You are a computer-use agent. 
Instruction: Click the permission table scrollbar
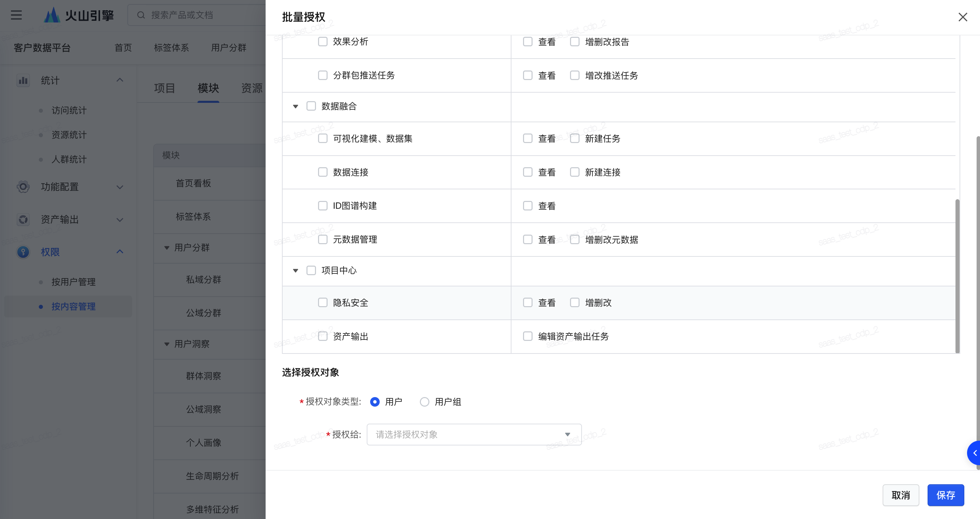(x=958, y=276)
